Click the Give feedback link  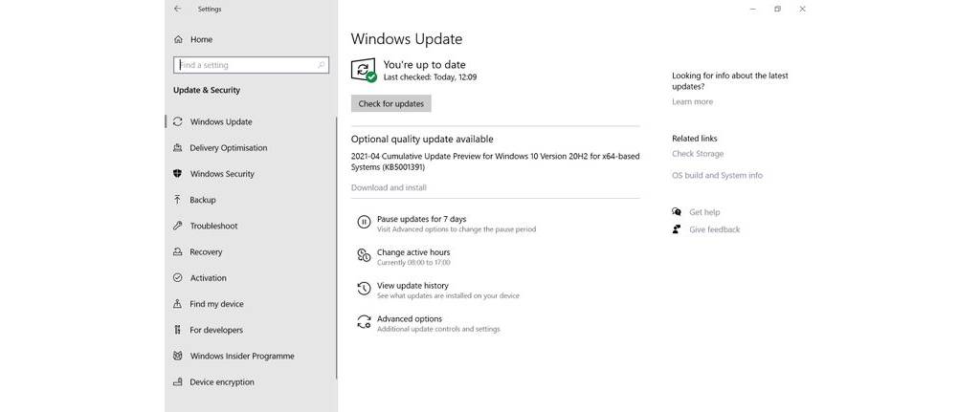click(x=714, y=229)
